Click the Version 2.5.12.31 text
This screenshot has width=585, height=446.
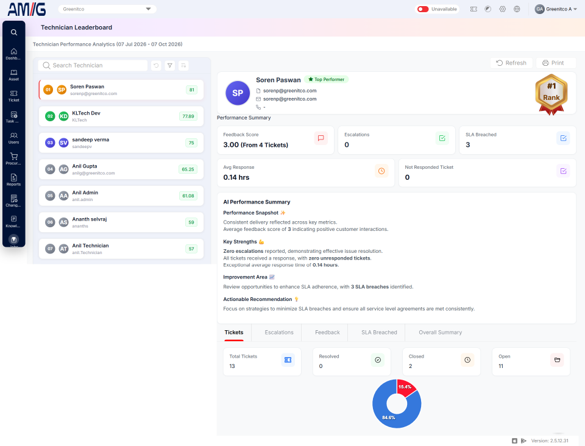point(550,441)
